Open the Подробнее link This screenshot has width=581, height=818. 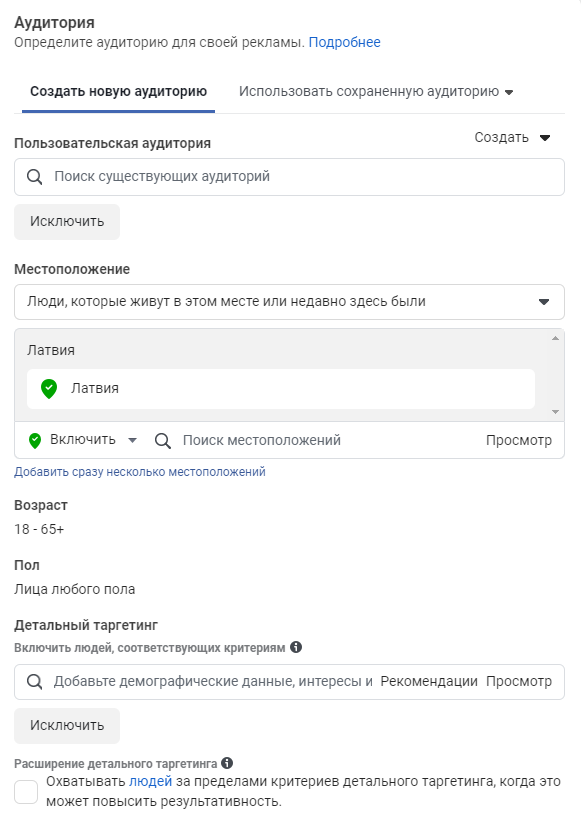pos(345,42)
